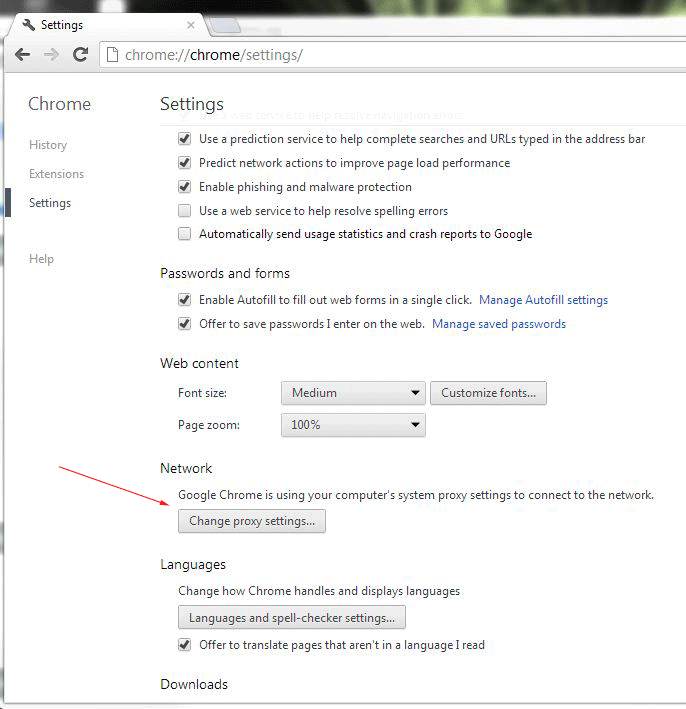
Task: Click the Chrome title in sidebar
Action: point(60,104)
